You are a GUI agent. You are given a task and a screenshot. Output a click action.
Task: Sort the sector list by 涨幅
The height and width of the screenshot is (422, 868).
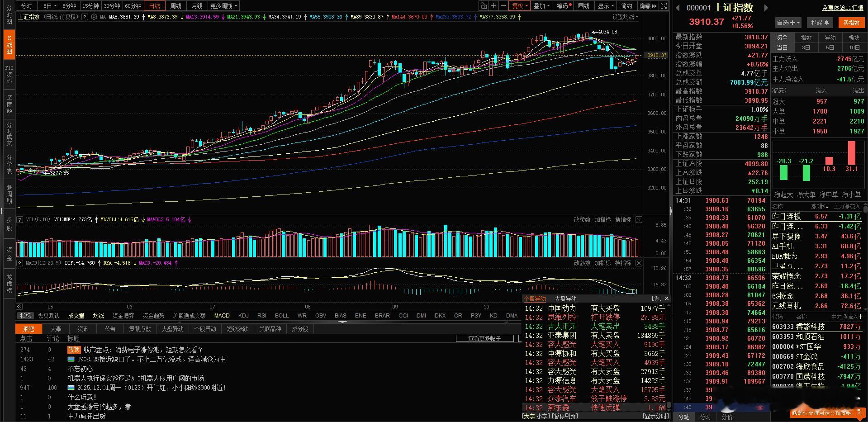coord(820,206)
